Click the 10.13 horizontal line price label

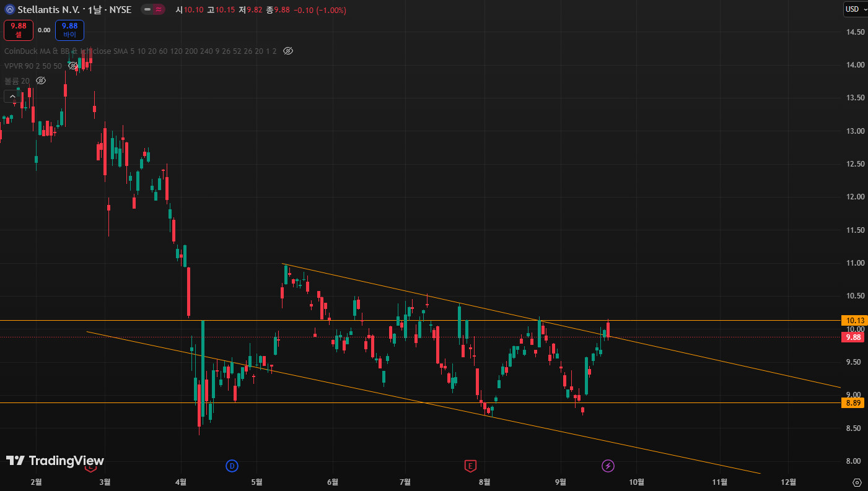(853, 321)
